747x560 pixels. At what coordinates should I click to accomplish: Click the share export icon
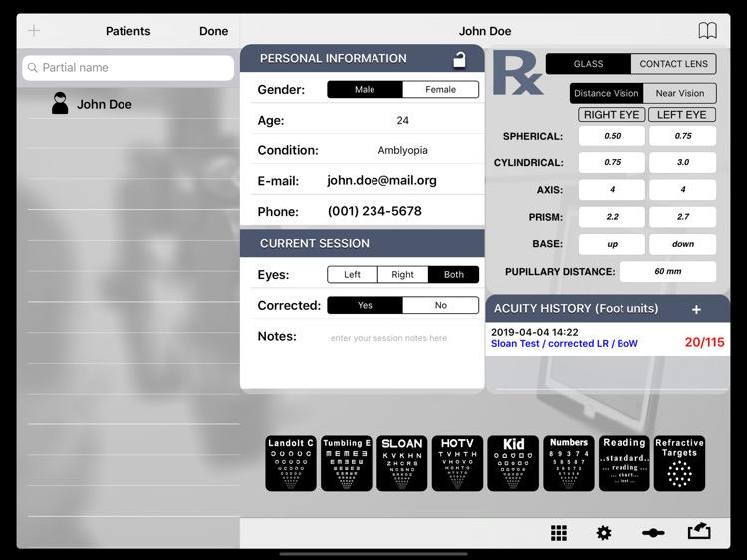(x=699, y=531)
